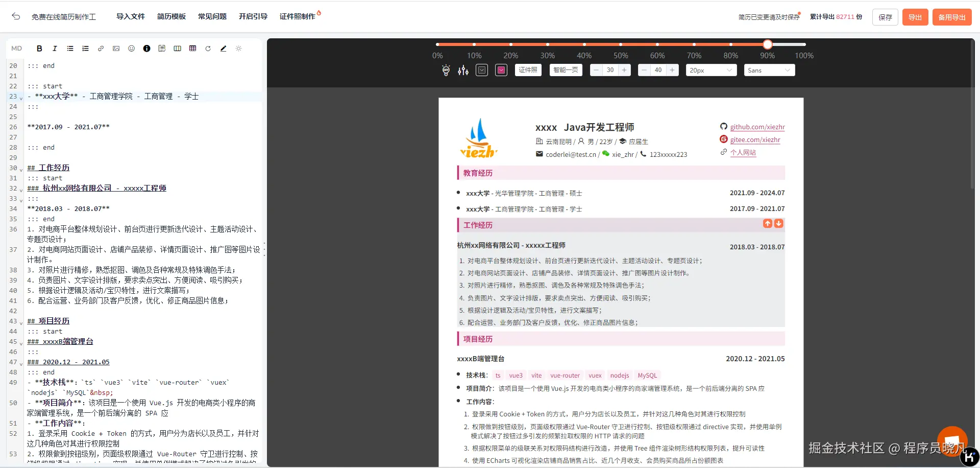Viewport: 980px width, 468px height.
Task: Move the 工作经历 section up with the arrow
Action: (767, 223)
